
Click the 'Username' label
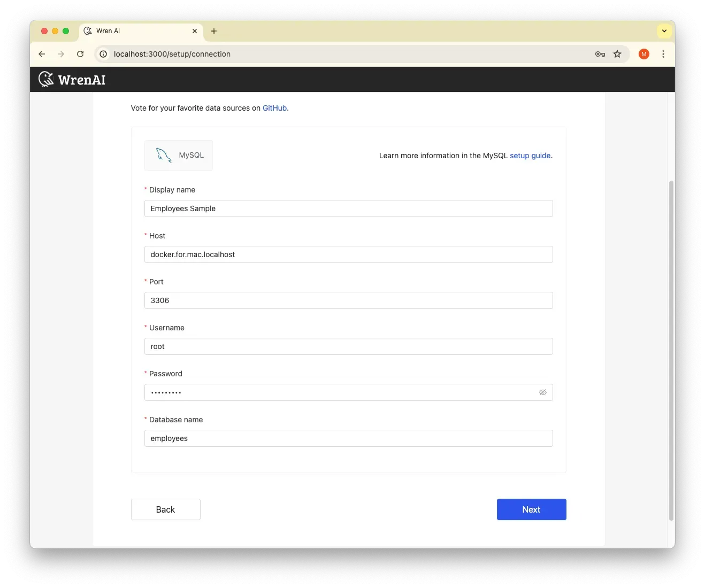coord(167,328)
